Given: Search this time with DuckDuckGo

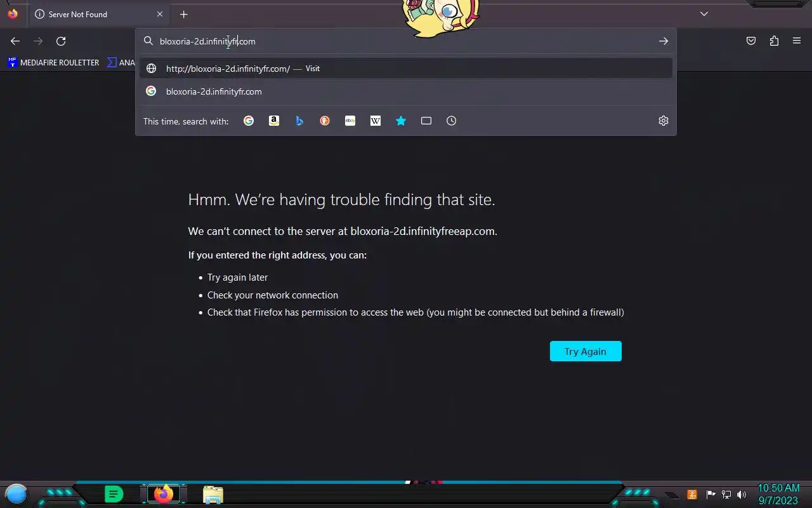Looking at the screenshot, I should pos(325,121).
